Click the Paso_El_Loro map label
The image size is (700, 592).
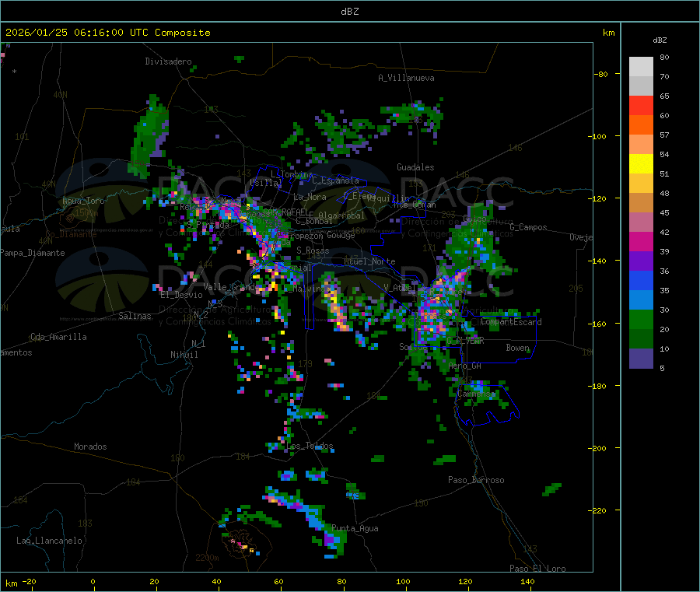pyautogui.click(x=537, y=569)
